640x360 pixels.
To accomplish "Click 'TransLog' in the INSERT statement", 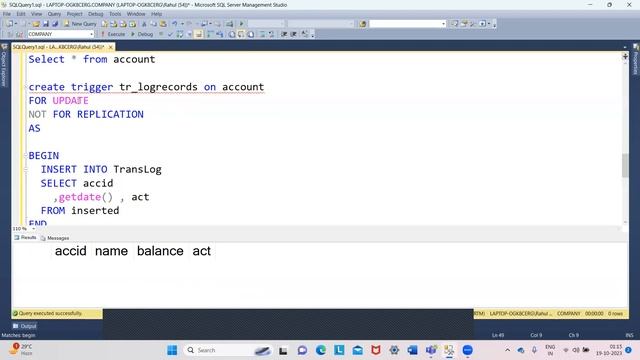I will point(137,169).
